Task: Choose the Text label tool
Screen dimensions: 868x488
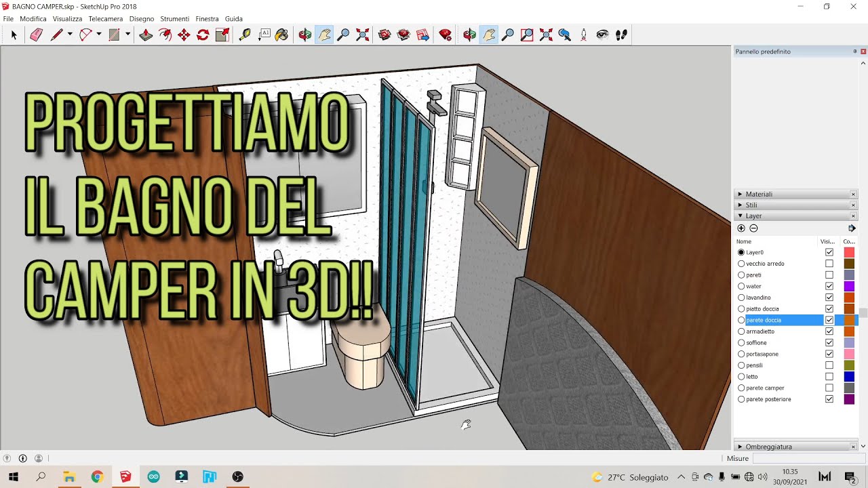Action: pyautogui.click(x=264, y=35)
